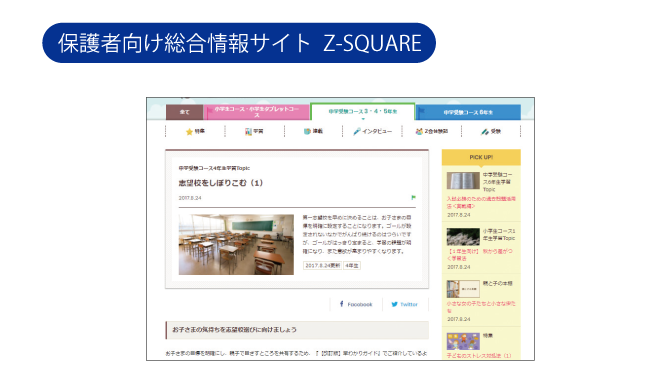The width and height of the screenshot is (670, 390).
Task: Open the 親と子の本棚 sidebar thumbnail
Action: pos(463,289)
